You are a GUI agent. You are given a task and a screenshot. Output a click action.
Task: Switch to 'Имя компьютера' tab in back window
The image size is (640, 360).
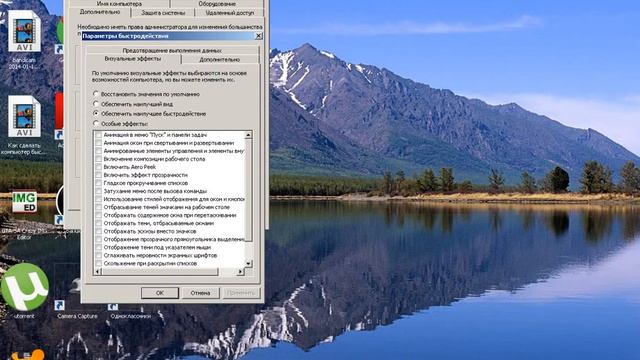pos(119,4)
